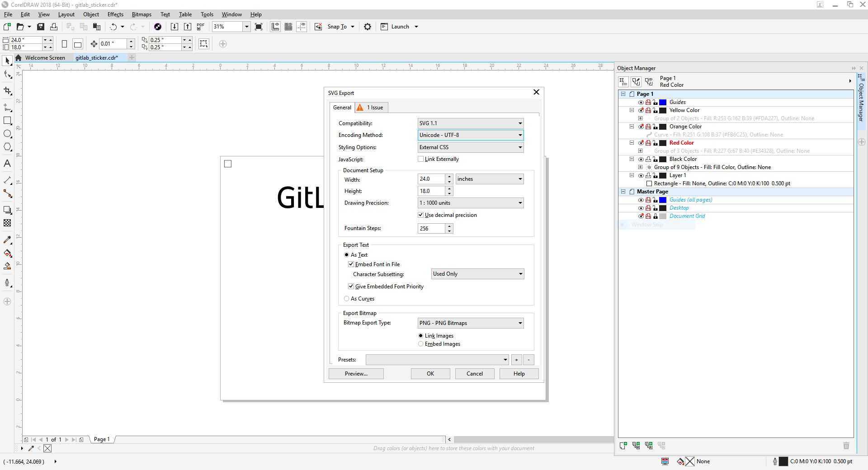Select the Crop tool
The width and height of the screenshot is (868, 470).
point(7,91)
